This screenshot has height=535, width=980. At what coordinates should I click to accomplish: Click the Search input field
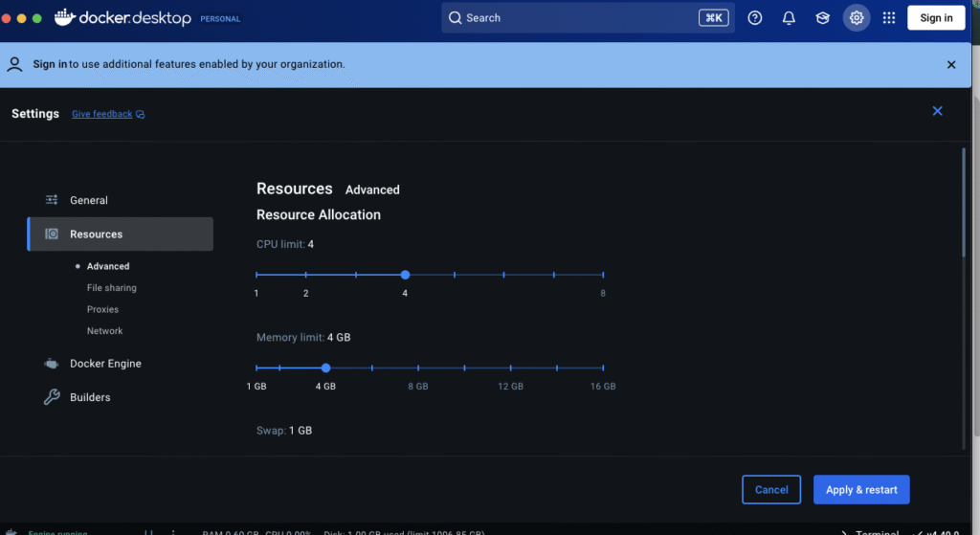(574, 18)
